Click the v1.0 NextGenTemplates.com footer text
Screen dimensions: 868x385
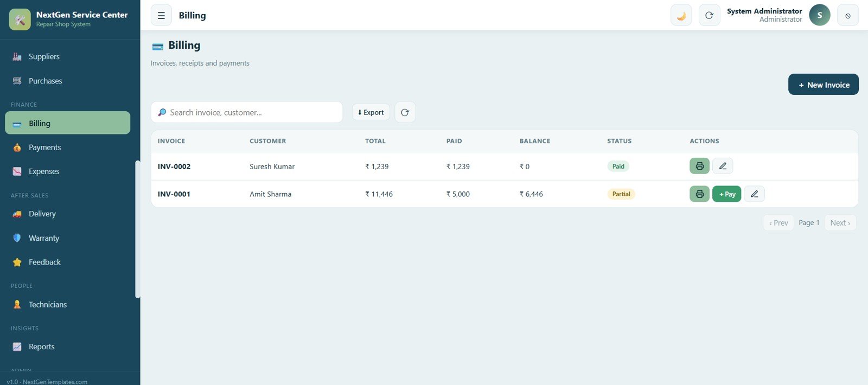pyautogui.click(x=47, y=382)
